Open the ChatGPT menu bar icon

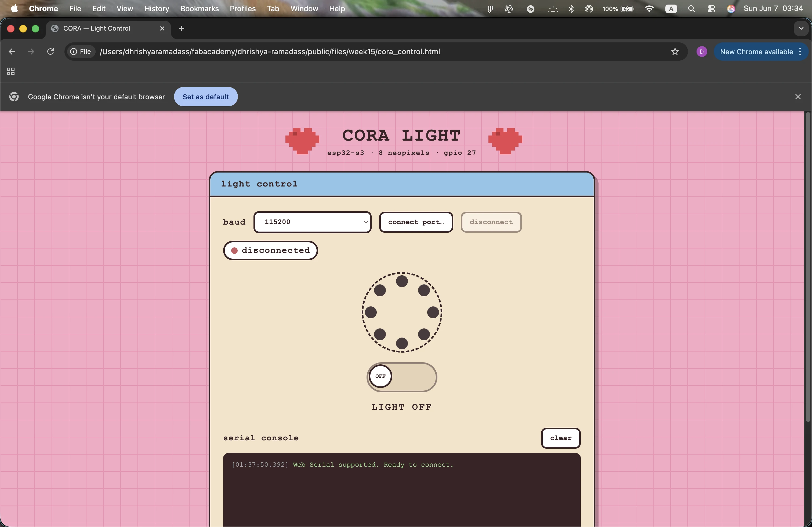(509, 9)
